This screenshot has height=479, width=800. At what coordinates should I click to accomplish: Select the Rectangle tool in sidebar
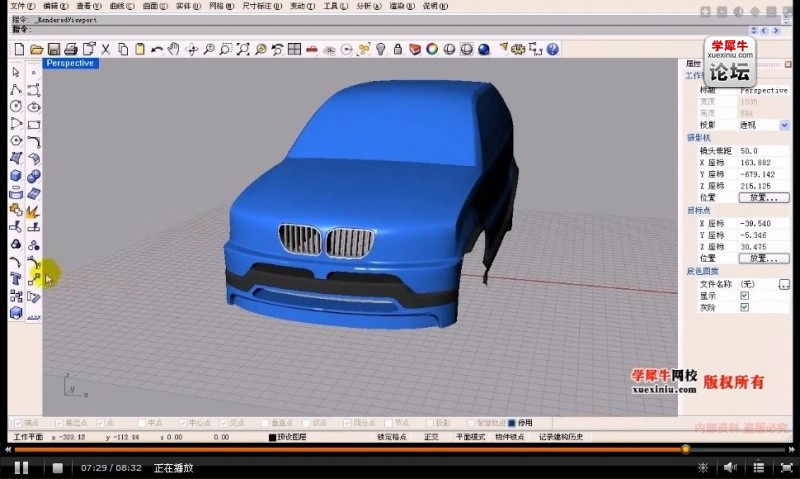click(34, 124)
